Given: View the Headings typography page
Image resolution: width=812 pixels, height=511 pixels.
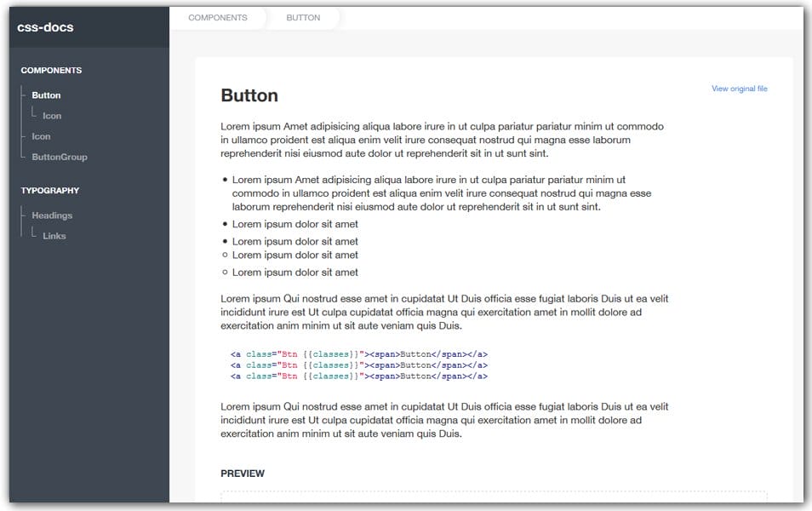Looking at the screenshot, I should (52, 215).
